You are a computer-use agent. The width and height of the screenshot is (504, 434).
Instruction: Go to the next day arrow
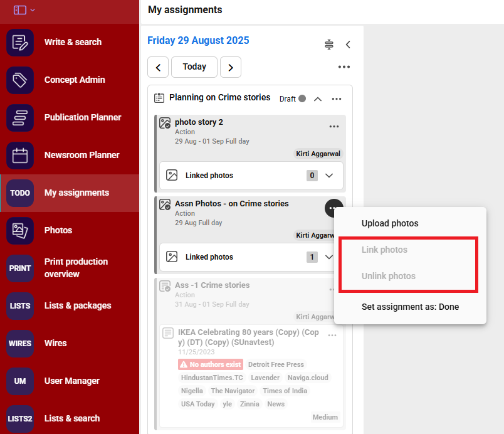click(x=231, y=67)
